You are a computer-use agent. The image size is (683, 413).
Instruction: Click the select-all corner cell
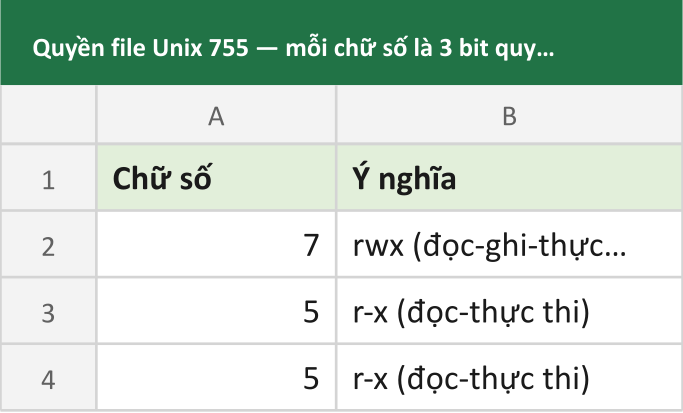pos(48,115)
